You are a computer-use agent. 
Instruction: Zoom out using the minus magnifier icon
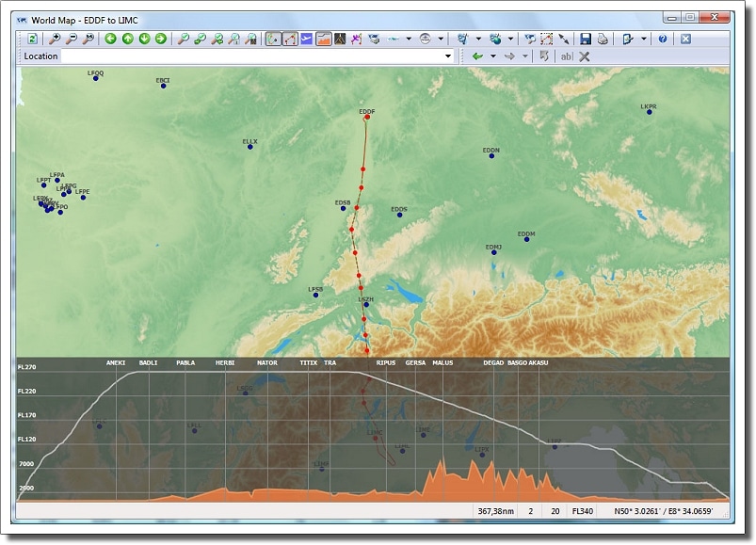click(72, 39)
